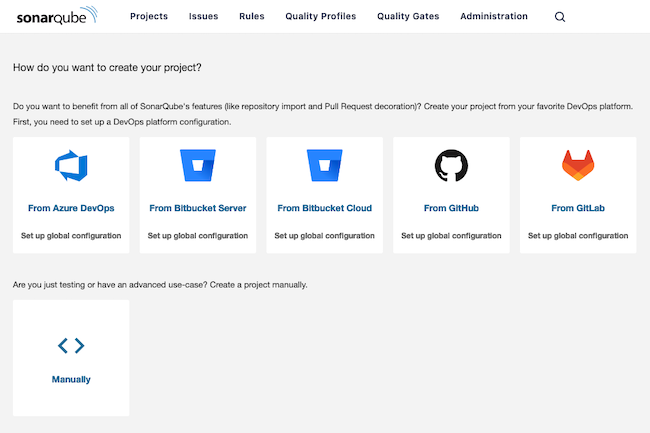Click the SonarQube logo
650x433 pixels.
pos(56,16)
